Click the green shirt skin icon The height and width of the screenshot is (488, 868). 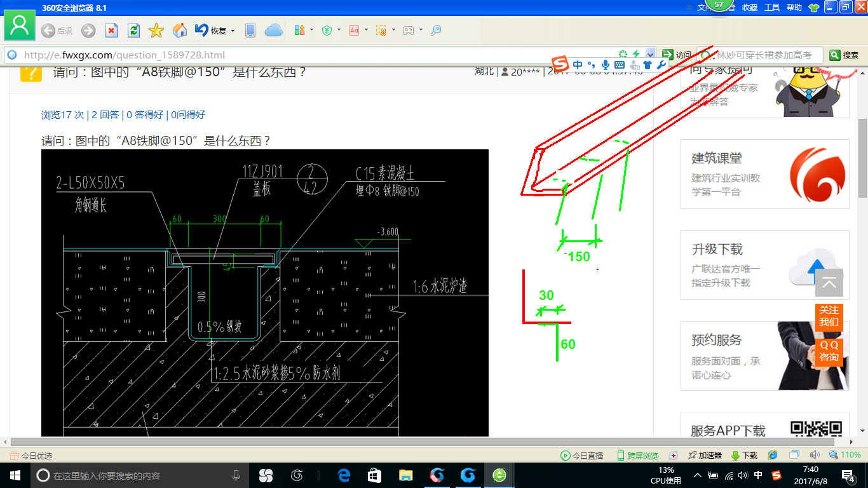tap(814, 8)
